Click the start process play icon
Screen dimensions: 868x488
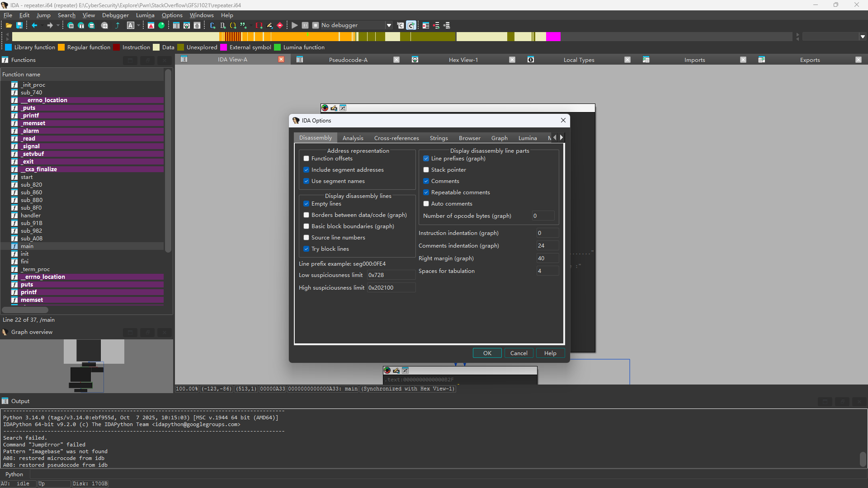click(x=295, y=26)
